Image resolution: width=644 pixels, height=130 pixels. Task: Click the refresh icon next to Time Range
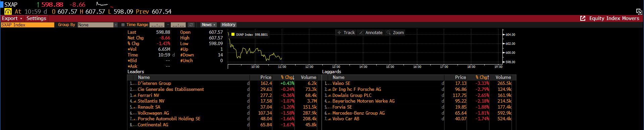click(x=191, y=25)
